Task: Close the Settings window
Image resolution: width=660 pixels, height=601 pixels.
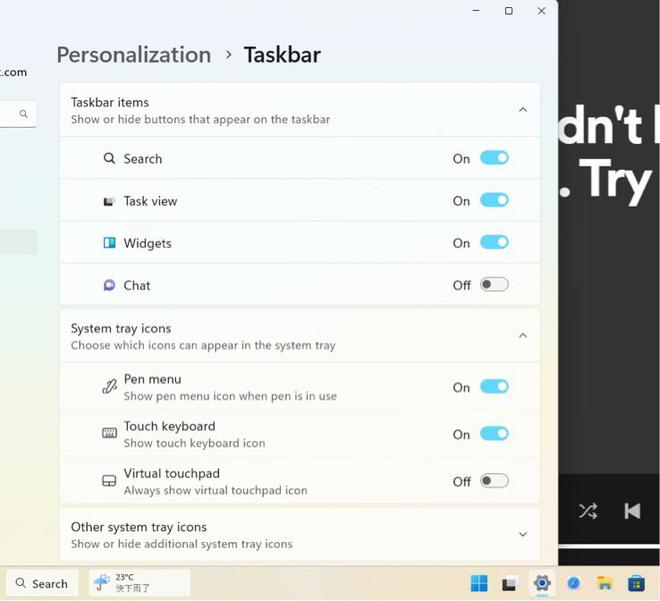Action: (x=542, y=11)
